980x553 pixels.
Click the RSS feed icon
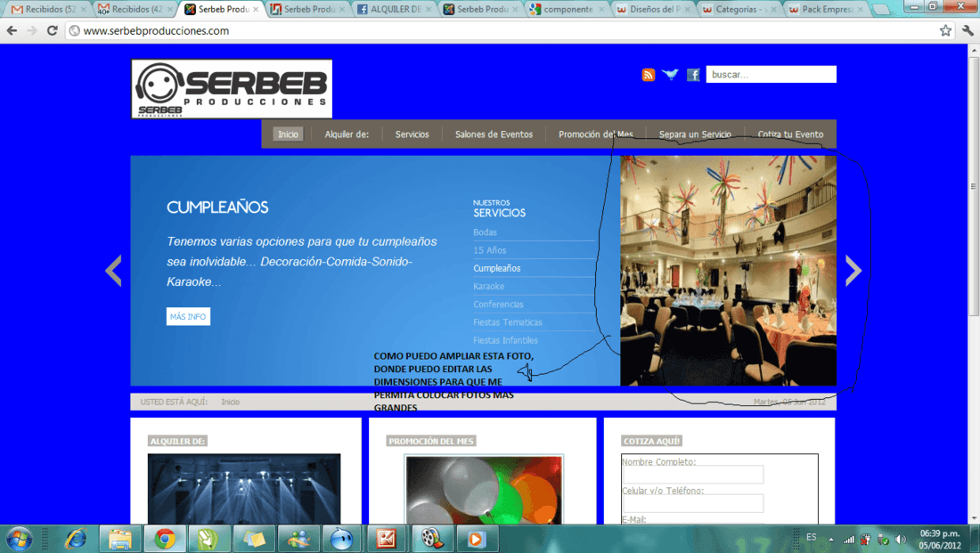[x=648, y=75]
